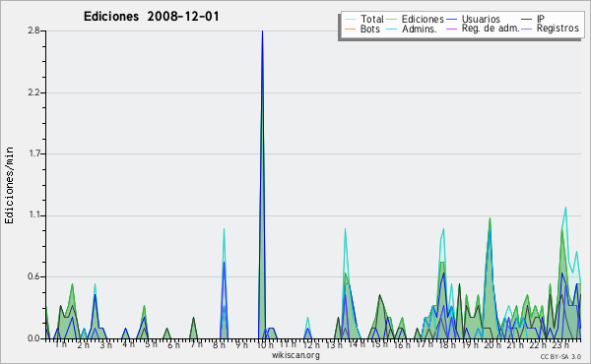Click the y-axis value 0.0
Screen dimensions: 591x364
[x=34, y=338]
